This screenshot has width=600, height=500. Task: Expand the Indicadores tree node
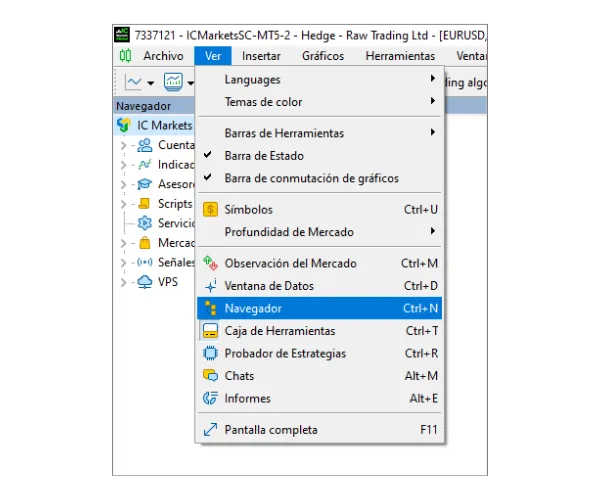pos(123,165)
